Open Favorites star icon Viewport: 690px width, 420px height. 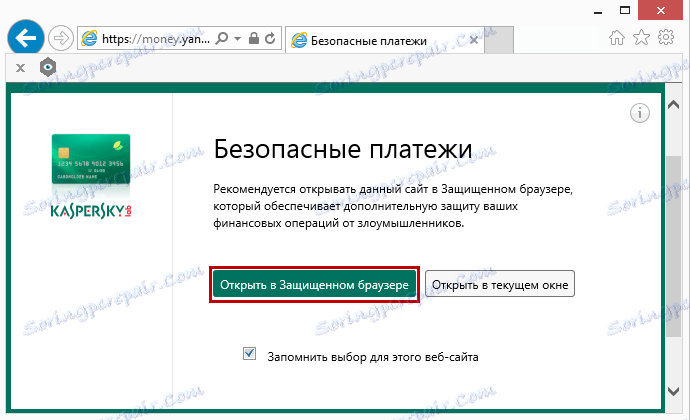[641, 37]
